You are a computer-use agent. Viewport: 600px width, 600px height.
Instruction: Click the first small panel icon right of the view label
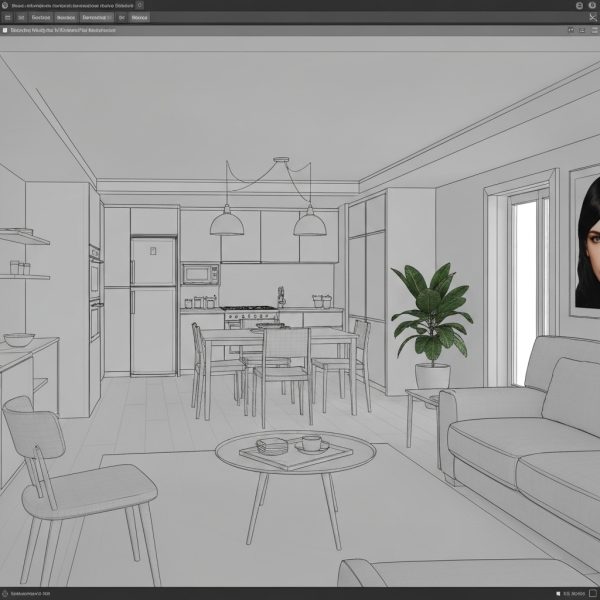(x=572, y=30)
